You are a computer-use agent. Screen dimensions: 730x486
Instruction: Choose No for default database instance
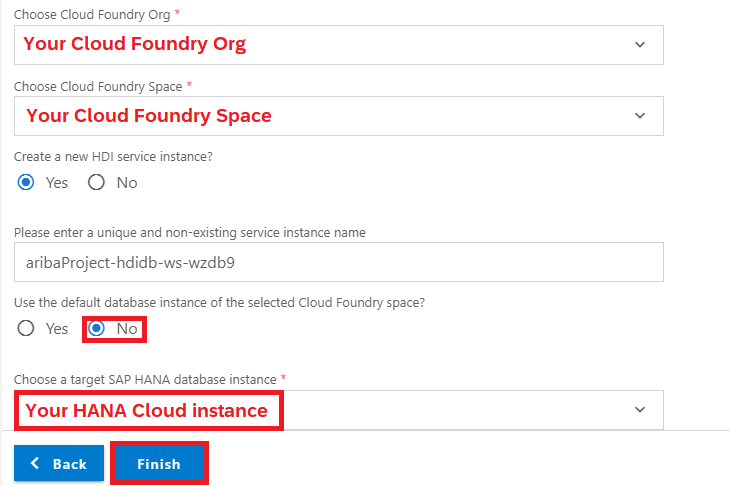tap(96, 329)
